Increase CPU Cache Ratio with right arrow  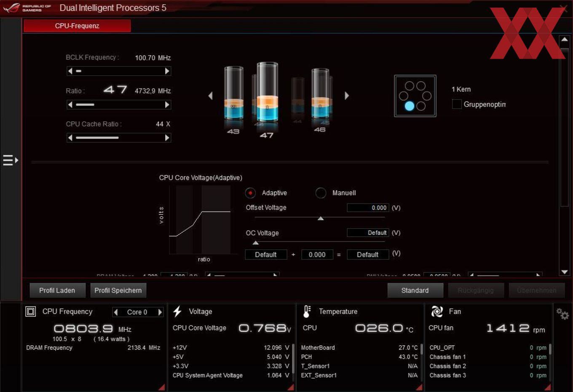[167, 137]
